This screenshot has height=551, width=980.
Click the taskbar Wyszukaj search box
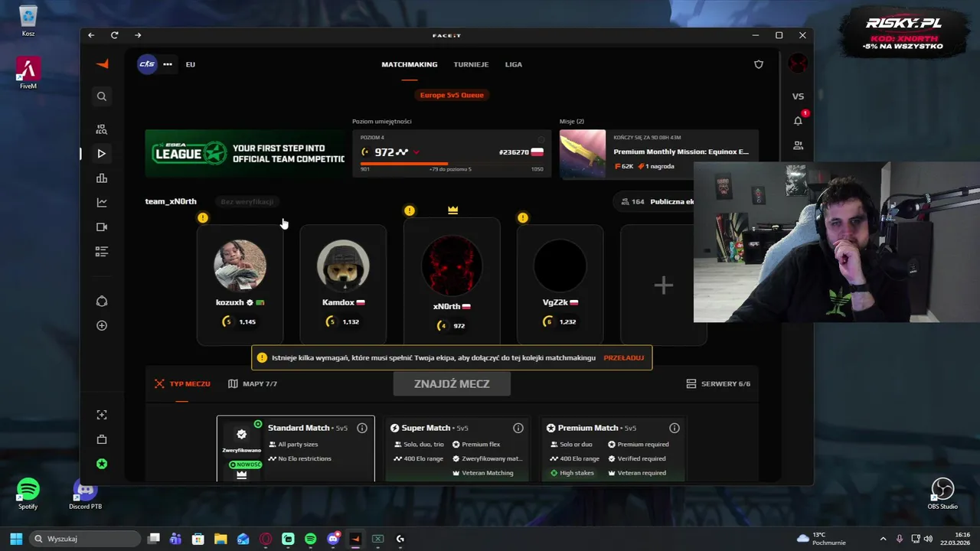[85, 539]
